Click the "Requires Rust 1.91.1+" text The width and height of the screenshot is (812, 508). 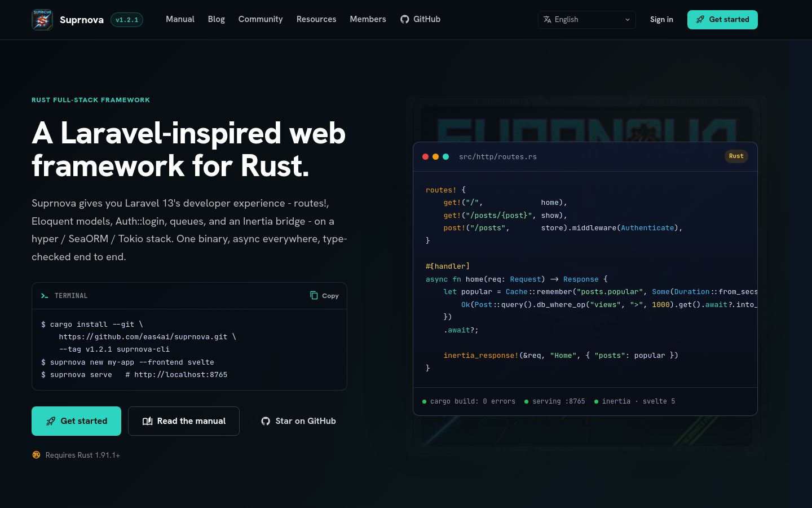[83, 455]
